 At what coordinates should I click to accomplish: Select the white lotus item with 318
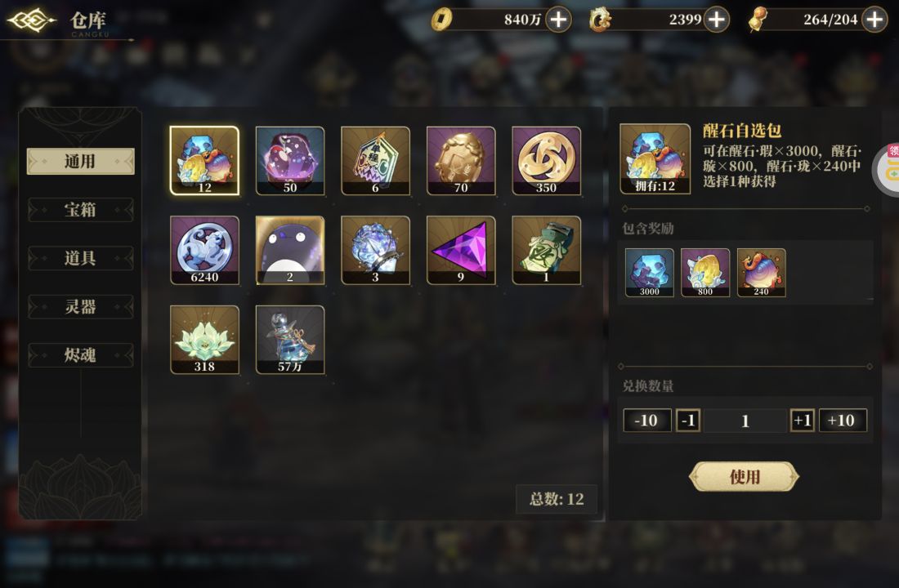click(204, 339)
